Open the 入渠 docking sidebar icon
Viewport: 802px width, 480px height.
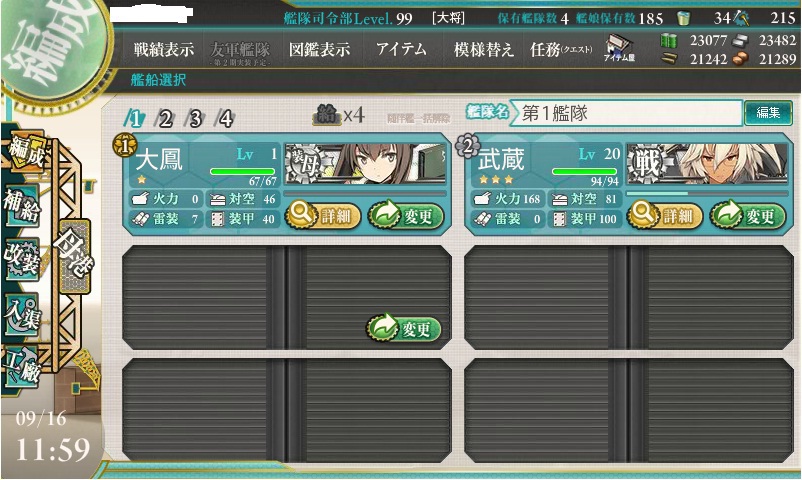click(21, 313)
